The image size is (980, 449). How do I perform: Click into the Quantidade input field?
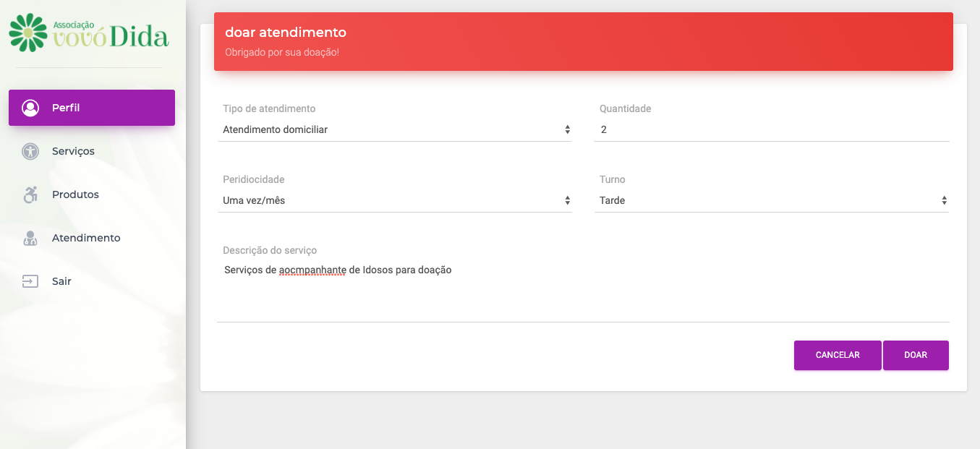[x=771, y=129]
